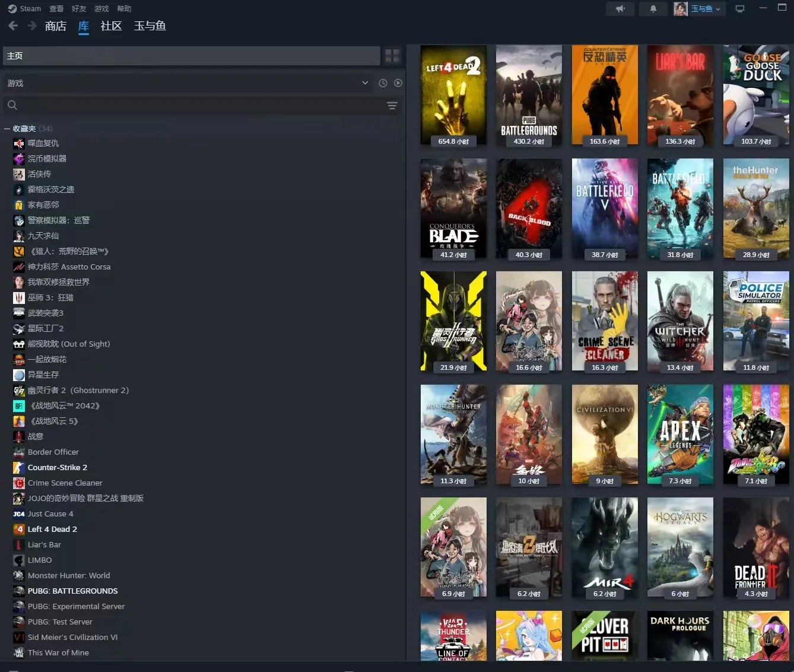Screen dimensions: 794x672
Task: Open the notifications bell
Action: click(x=653, y=9)
